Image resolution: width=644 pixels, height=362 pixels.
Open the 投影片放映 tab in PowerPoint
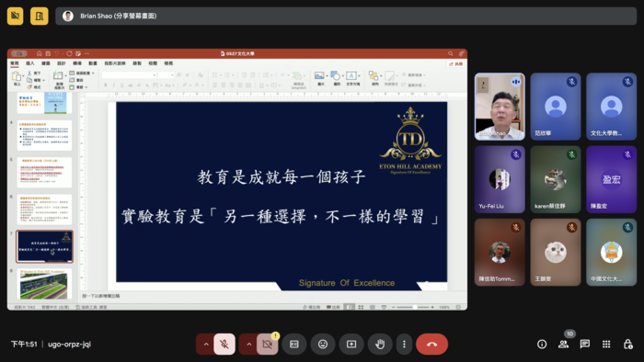click(x=115, y=63)
